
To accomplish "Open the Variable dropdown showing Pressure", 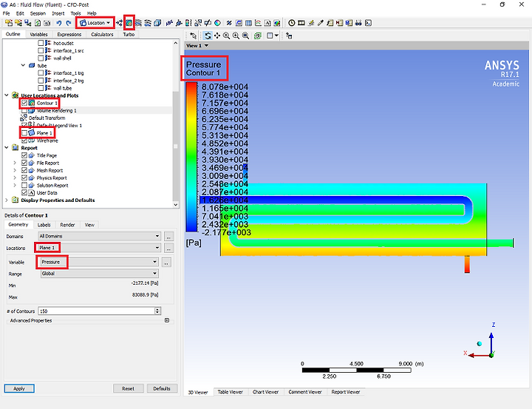I will 100,262.
